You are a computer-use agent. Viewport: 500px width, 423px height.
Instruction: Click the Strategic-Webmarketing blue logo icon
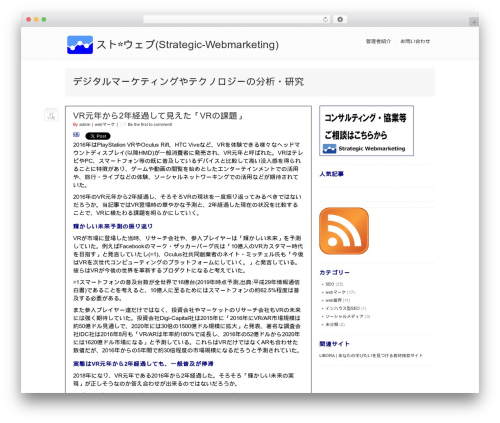tap(80, 45)
